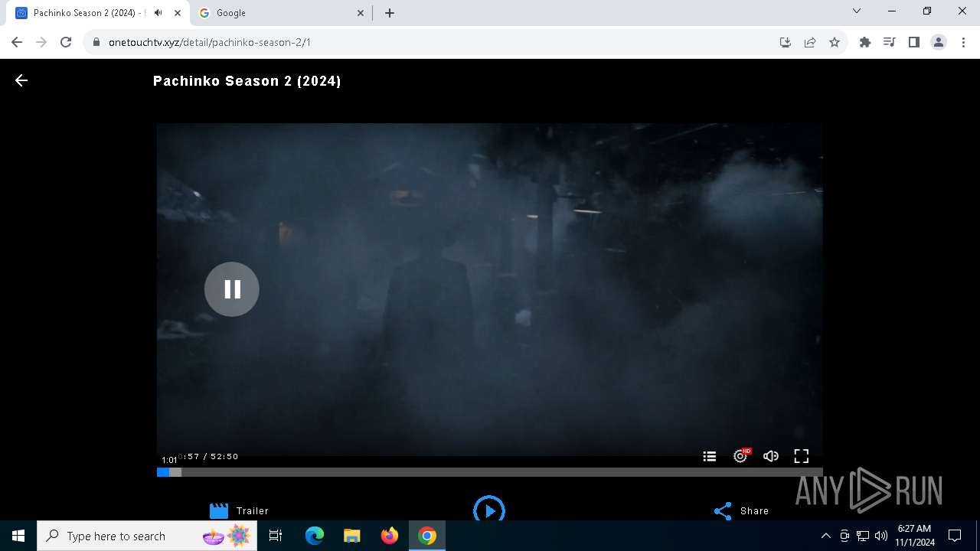980x551 pixels.
Task: Switch to the Google tab
Action: 283,13
